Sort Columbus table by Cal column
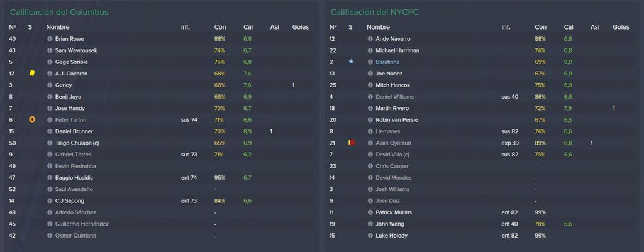Image resolution: width=644 pixels, height=252 pixels. point(248,27)
